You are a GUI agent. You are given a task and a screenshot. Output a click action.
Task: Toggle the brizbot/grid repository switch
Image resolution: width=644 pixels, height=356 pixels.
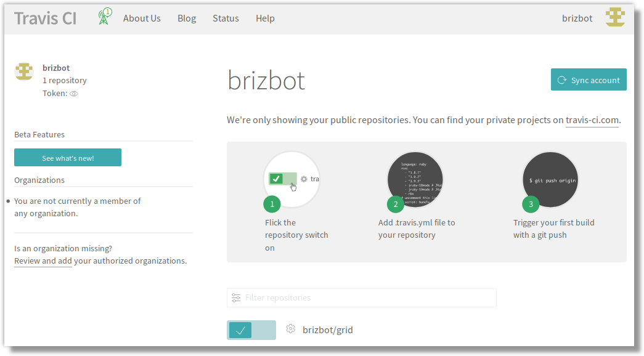[251, 330]
